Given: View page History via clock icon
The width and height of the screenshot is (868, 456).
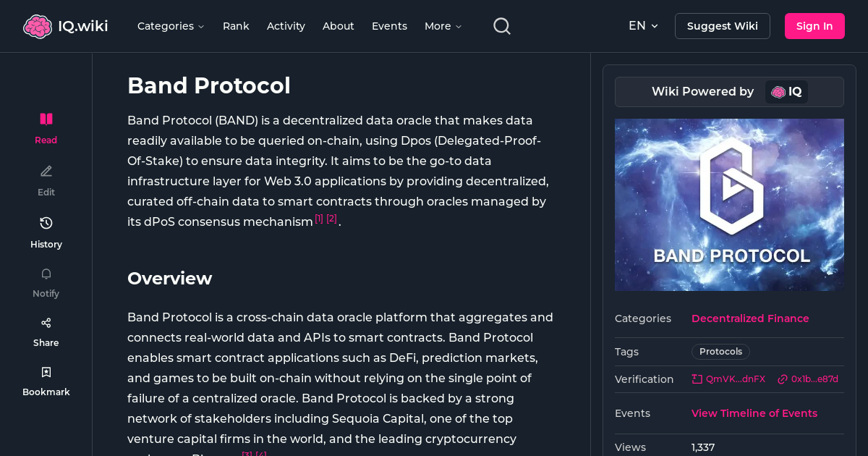Looking at the screenshot, I should 46,223.
